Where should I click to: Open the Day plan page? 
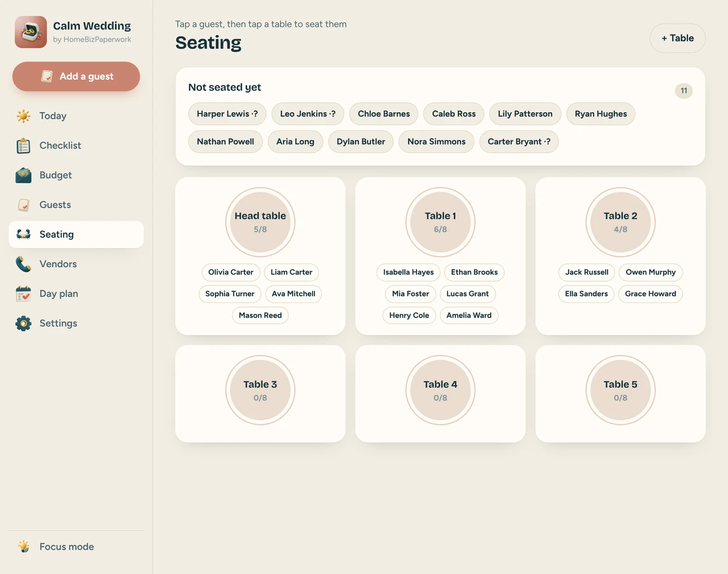click(76, 293)
